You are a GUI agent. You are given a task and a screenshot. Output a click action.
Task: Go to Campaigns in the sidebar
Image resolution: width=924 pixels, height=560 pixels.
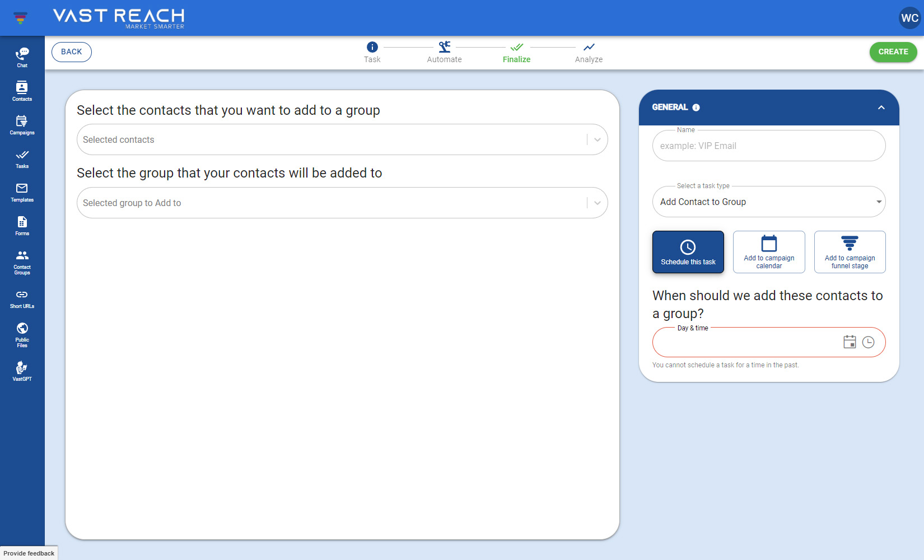point(22,125)
